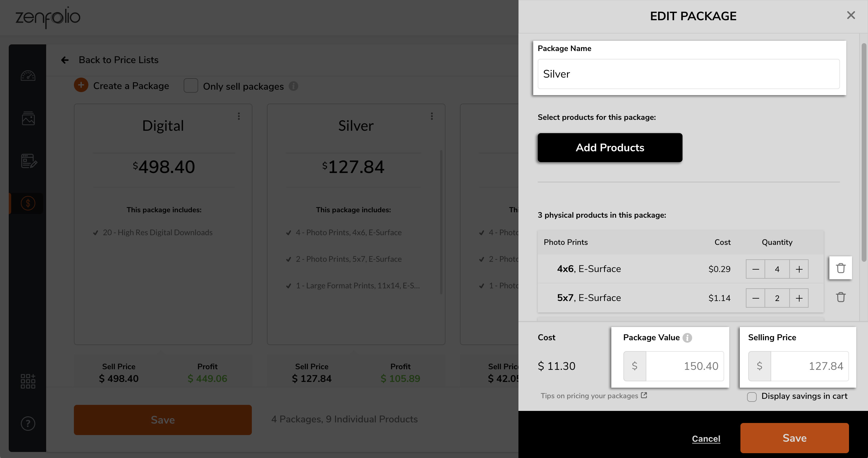Open the website editor icon in sidebar

point(29,161)
